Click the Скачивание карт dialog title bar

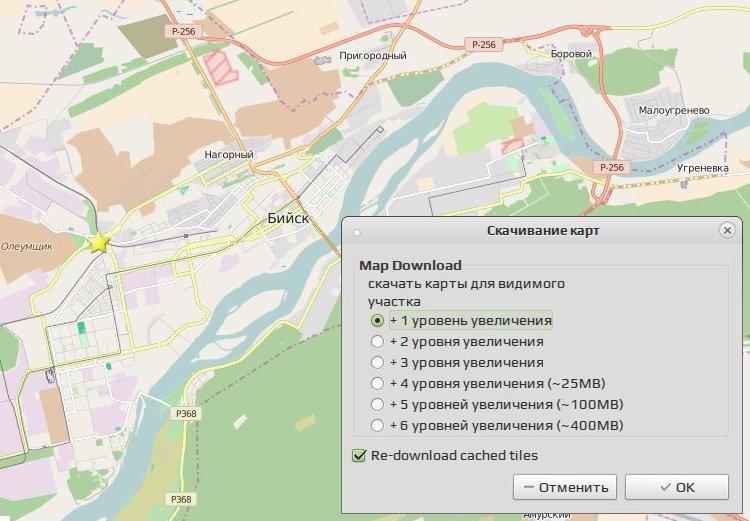click(x=542, y=231)
